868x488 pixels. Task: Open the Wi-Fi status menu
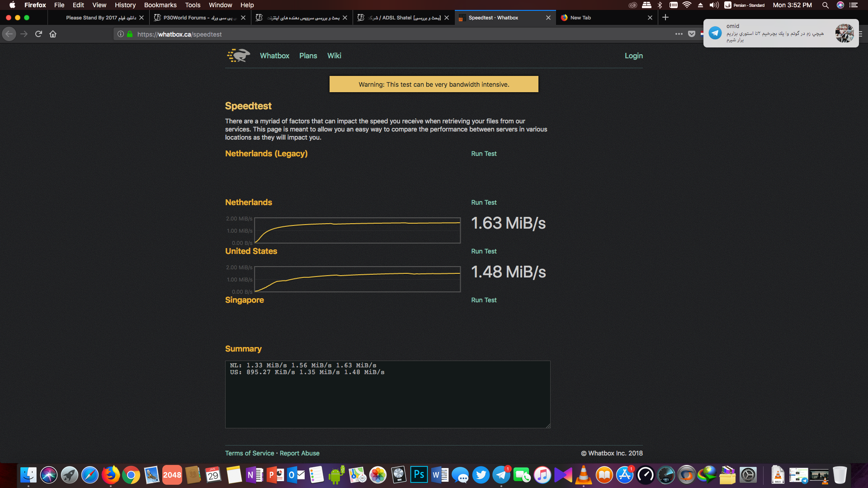[687, 5]
